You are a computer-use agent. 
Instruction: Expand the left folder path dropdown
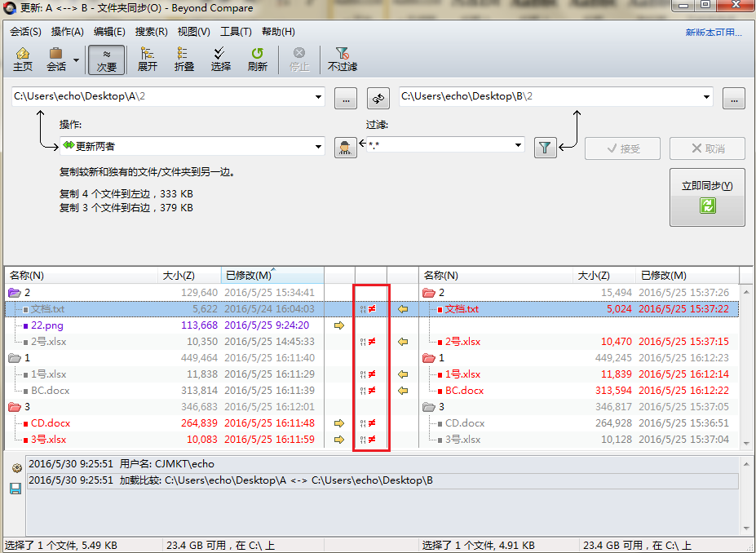pyautogui.click(x=318, y=97)
